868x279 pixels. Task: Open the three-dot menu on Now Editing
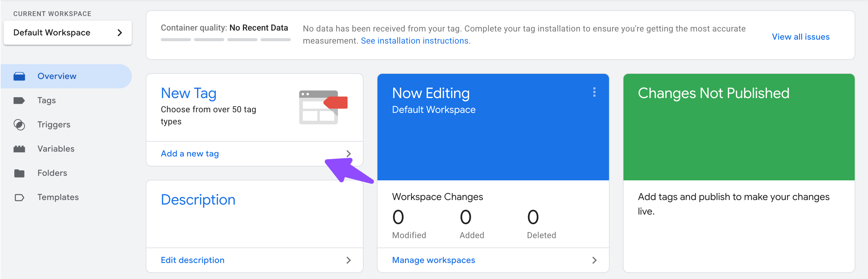(x=594, y=92)
